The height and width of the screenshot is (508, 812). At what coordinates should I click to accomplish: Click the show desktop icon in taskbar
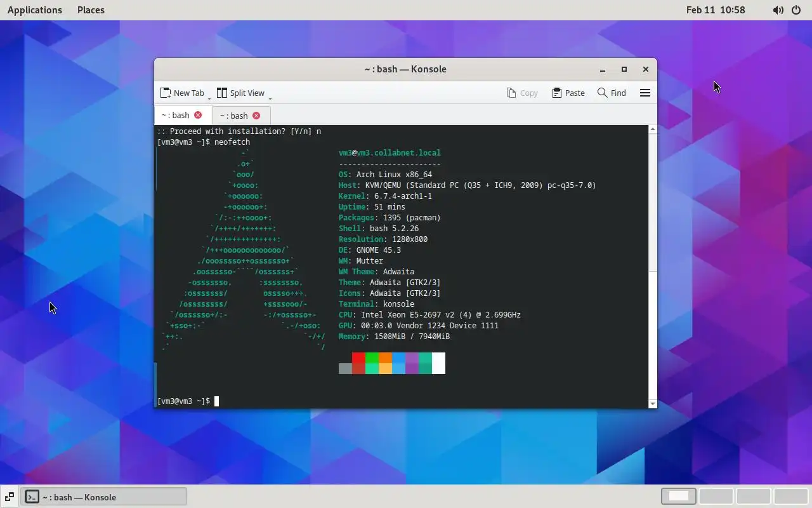coord(10,497)
